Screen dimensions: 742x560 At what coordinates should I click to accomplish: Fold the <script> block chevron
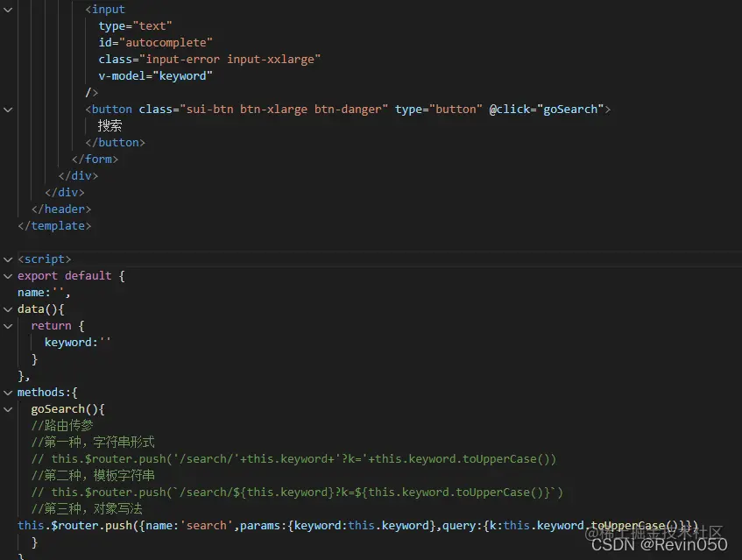(8, 259)
